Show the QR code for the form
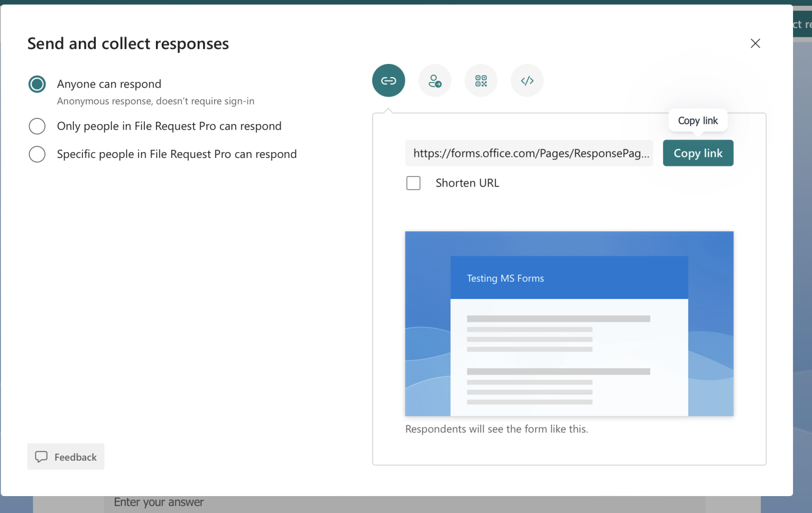 (481, 80)
